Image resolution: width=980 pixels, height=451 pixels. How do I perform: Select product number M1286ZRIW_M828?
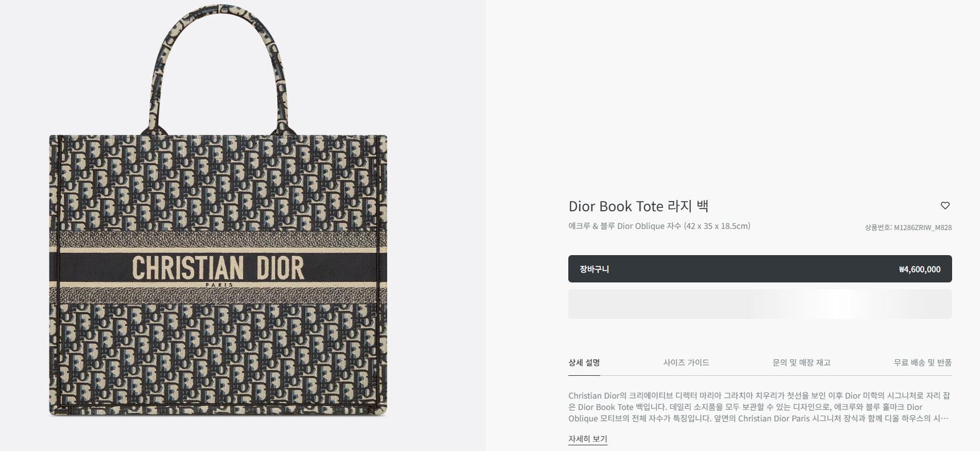coord(922,228)
